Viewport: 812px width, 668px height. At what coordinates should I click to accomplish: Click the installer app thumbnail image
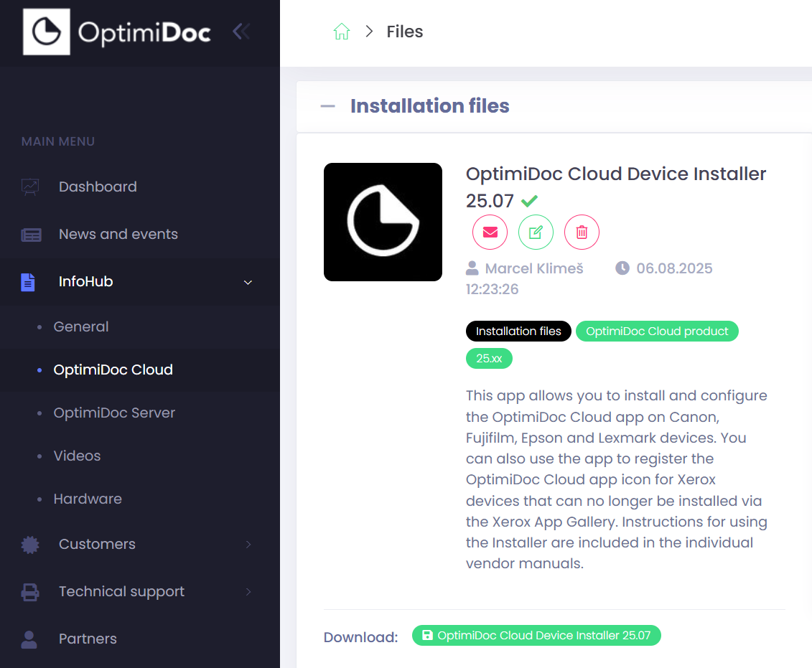click(383, 222)
